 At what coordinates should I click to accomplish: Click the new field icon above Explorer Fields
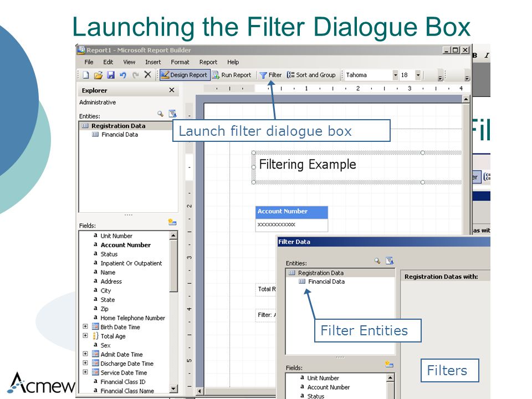click(x=172, y=222)
